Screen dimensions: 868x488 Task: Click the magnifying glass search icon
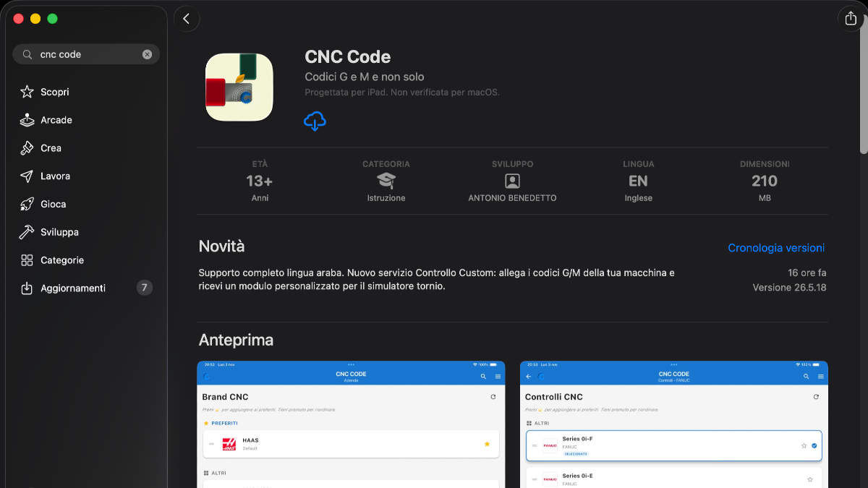pos(27,54)
